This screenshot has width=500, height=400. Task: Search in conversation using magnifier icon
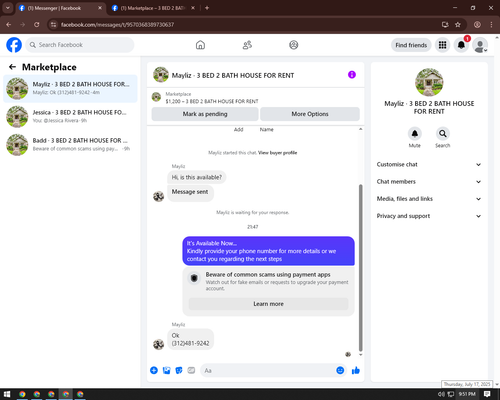(x=443, y=134)
